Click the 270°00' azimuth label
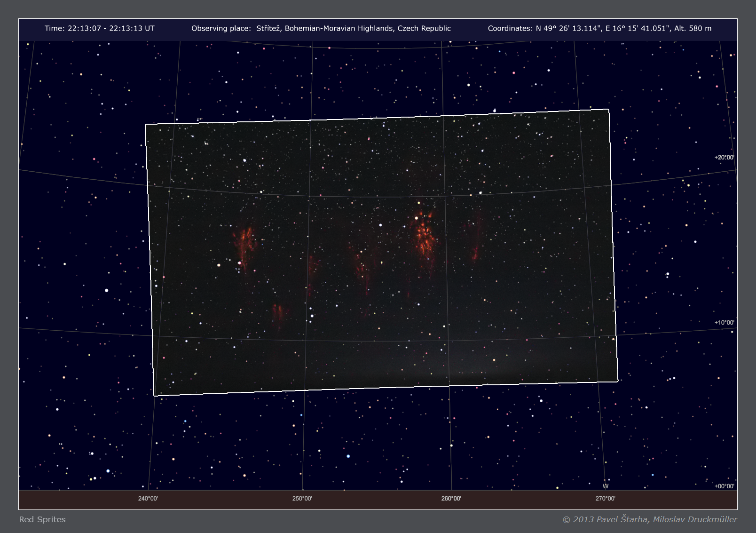This screenshot has width=756, height=533. tap(605, 499)
